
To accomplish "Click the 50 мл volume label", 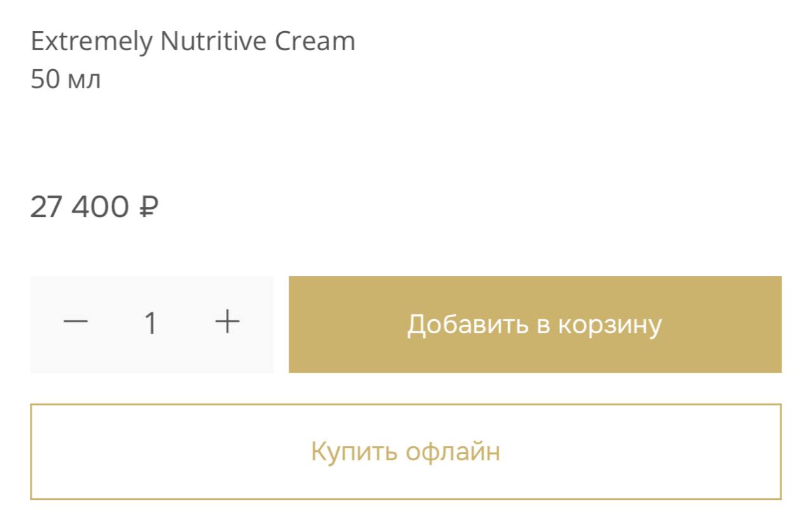I will pos(65,80).
